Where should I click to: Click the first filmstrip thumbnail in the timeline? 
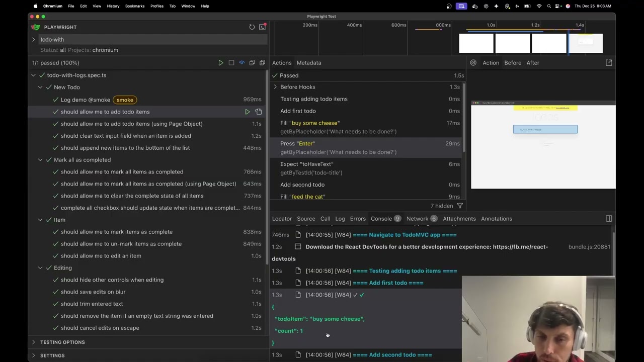[476, 43]
